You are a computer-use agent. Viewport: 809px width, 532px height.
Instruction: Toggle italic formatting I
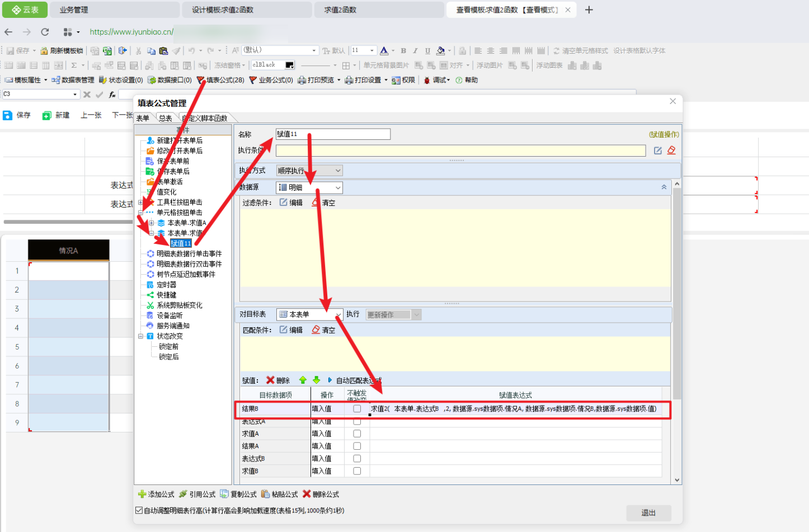click(415, 50)
